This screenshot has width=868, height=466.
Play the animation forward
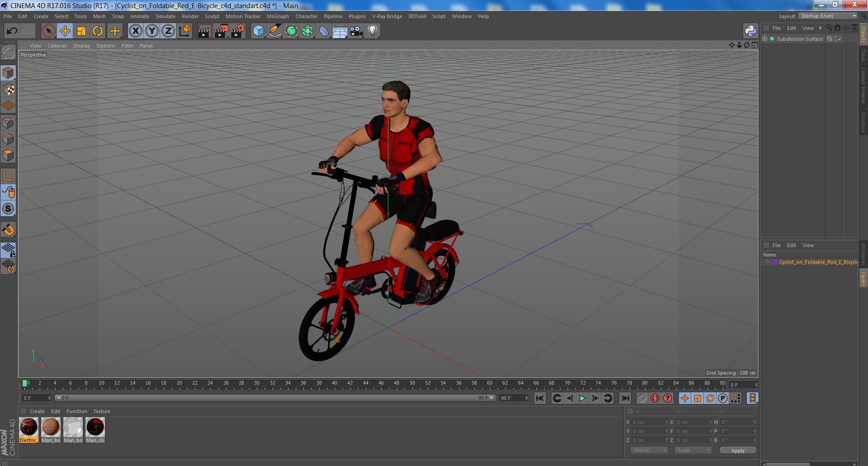pos(582,398)
